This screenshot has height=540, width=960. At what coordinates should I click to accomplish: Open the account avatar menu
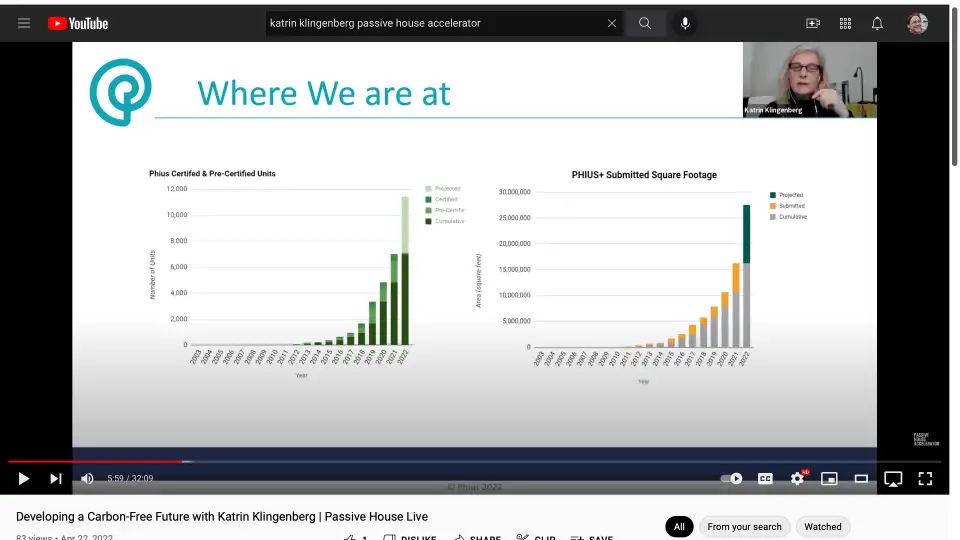917,23
